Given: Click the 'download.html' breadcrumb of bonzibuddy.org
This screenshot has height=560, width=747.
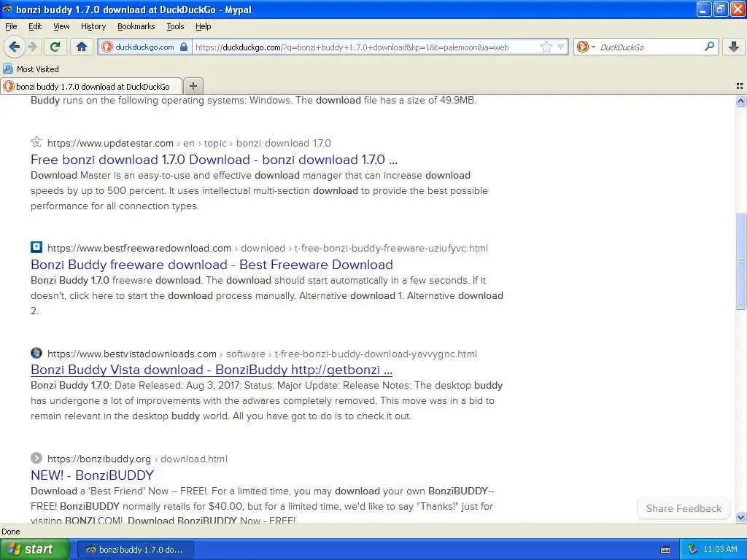Looking at the screenshot, I should (x=194, y=459).
